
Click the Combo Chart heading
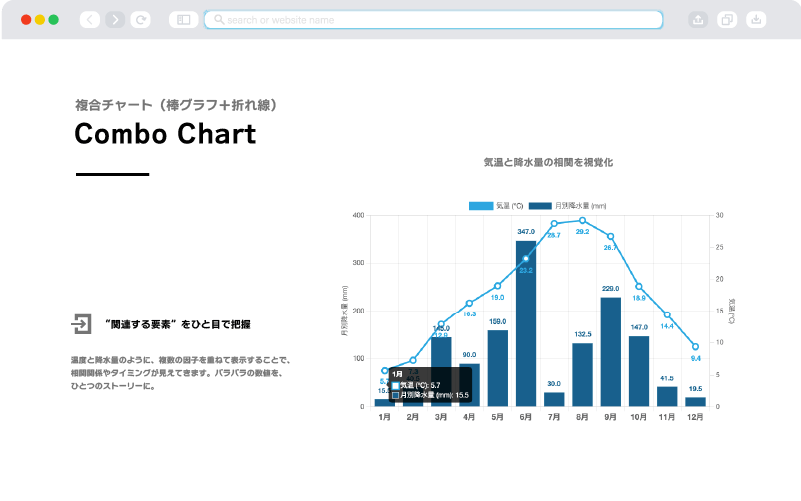(x=165, y=134)
